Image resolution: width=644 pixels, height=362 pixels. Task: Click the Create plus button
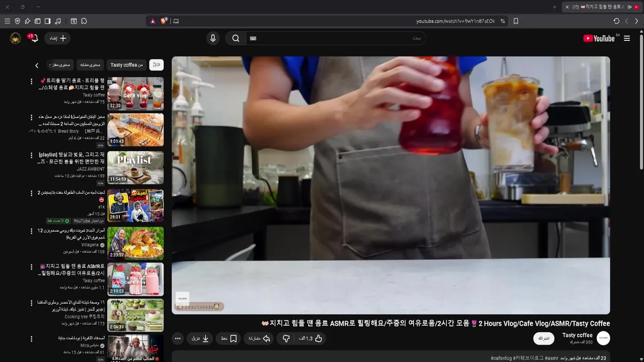[57, 38]
